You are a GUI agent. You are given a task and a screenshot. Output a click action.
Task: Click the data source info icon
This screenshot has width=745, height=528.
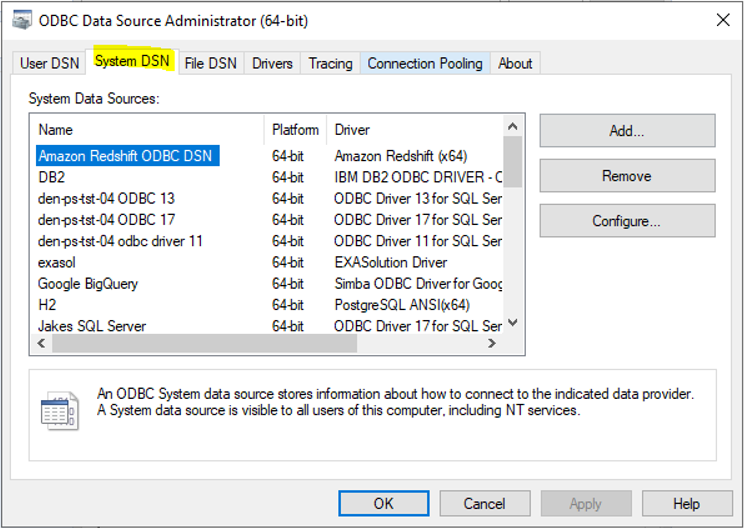point(59,411)
